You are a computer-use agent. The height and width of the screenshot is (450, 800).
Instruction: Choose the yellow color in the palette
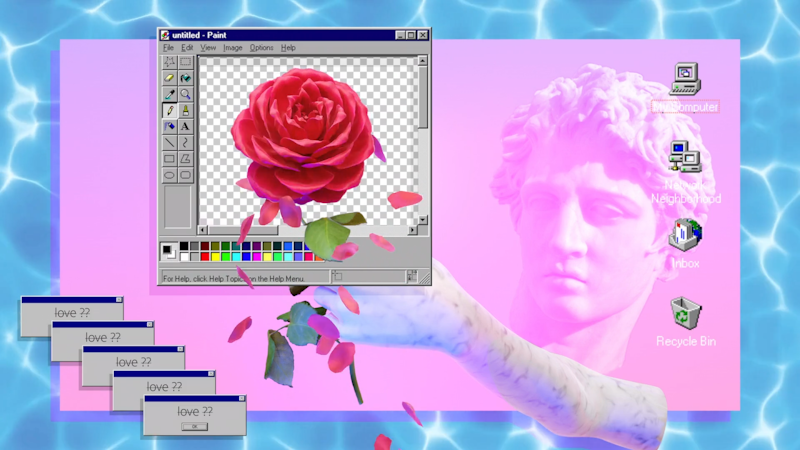tap(215, 257)
